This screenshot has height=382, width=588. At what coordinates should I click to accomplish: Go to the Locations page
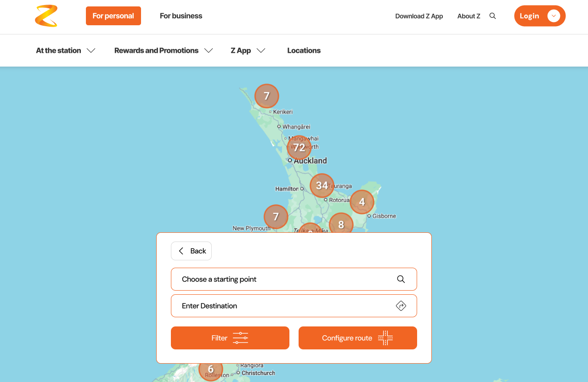click(304, 51)
